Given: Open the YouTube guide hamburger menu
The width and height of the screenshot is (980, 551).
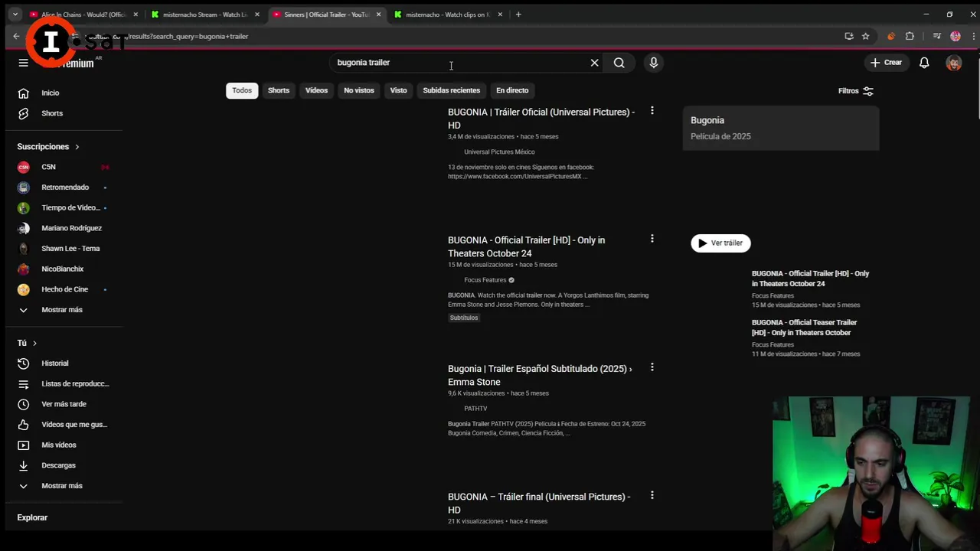Looking at the screenshot, I should coord(23,63).
